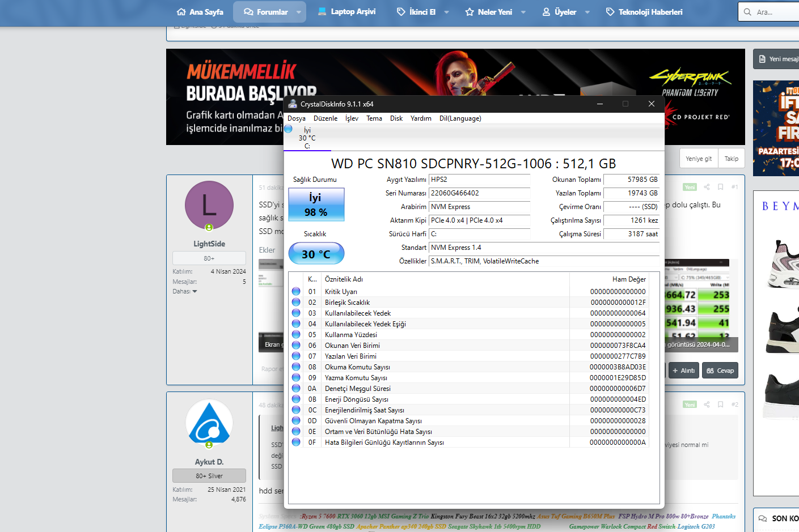Click status orb of Kullanılabilecek Yedek Eşiği row
The height and width of the screenshot is (532, 799).
296,324
